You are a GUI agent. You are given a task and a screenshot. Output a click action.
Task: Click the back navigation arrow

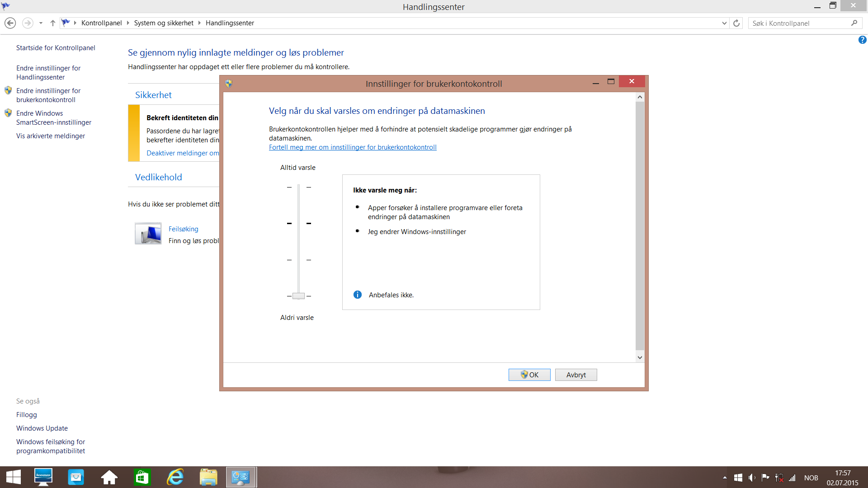10,23
